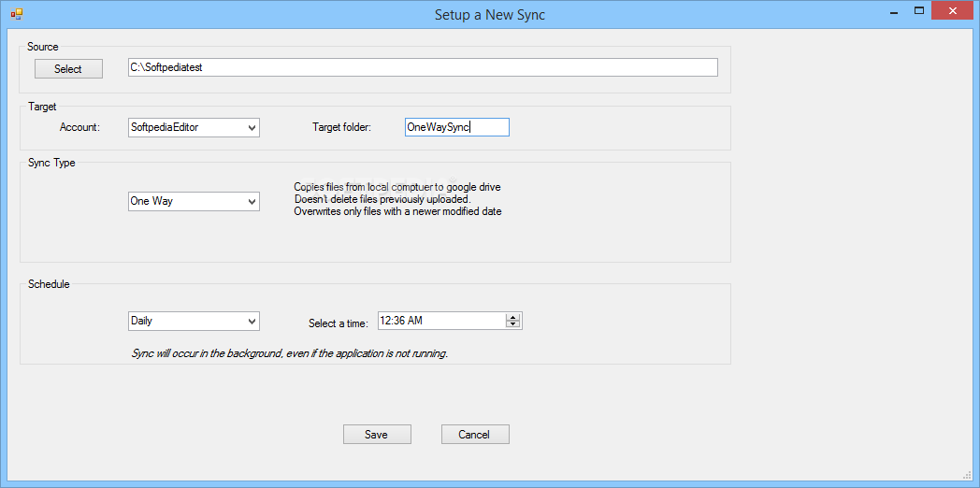Save the new sync setup
Viewport: 980px width, 488px height.
[x=377, y=435]
